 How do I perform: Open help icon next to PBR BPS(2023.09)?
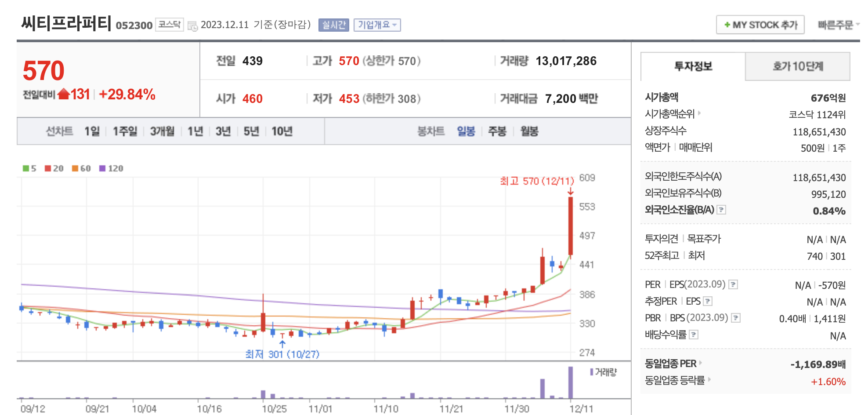pyautogui.click(x=736, y=318)
